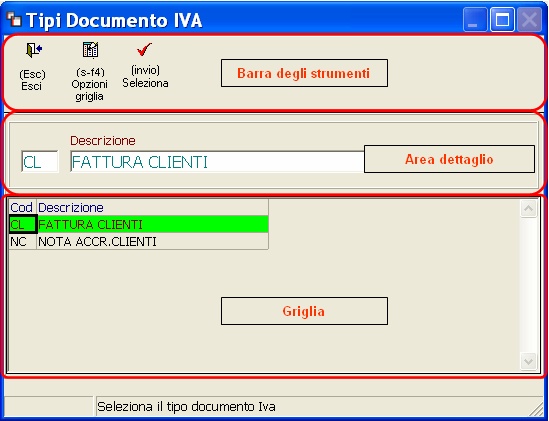
Task: Select the NC code cell
Action: click(x=23, y=241)
